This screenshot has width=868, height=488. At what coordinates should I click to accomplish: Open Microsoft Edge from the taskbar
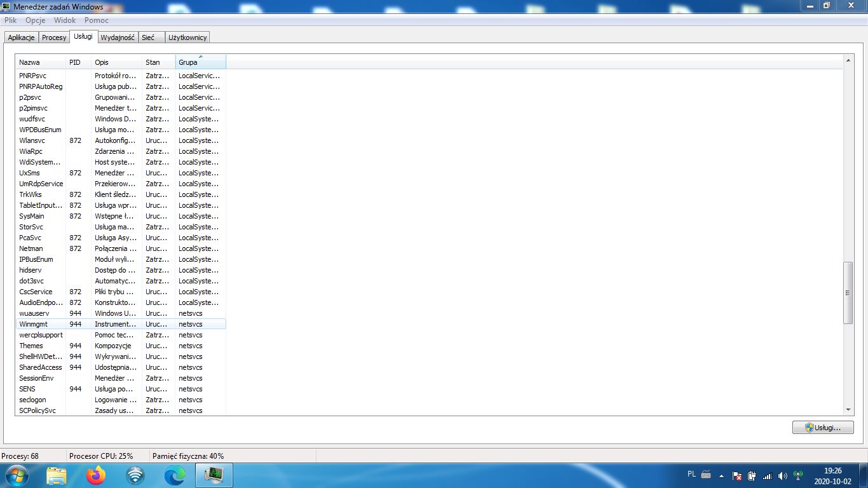175,475
